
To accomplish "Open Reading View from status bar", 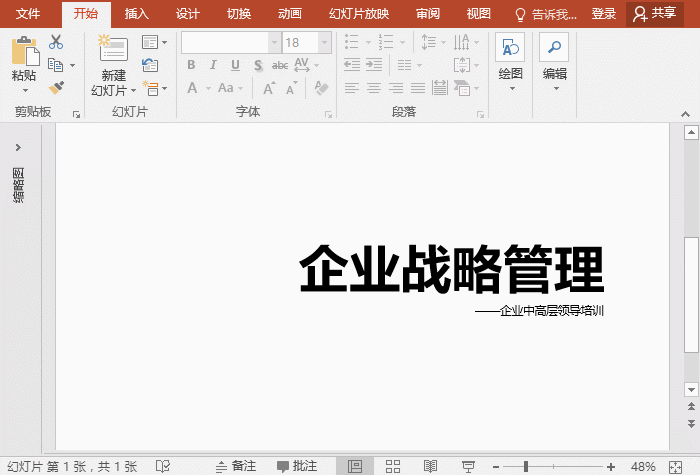I will pyautogui.click(x=431, y=466).
